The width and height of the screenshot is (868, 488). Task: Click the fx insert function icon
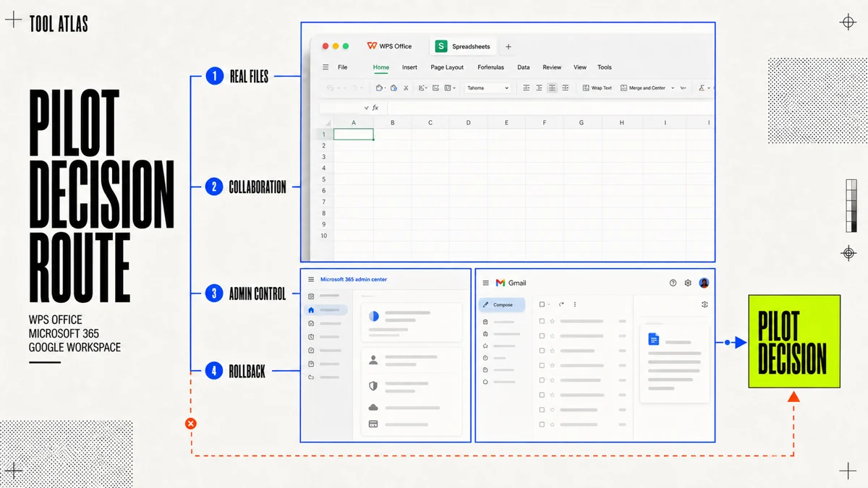click(375, 108)
